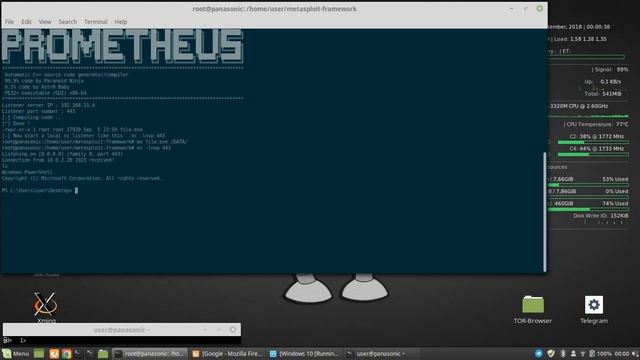Screen dimensions: 640x360
Task: Minimize the root@panasonic terminal window
Action: [x=511, y=9]
